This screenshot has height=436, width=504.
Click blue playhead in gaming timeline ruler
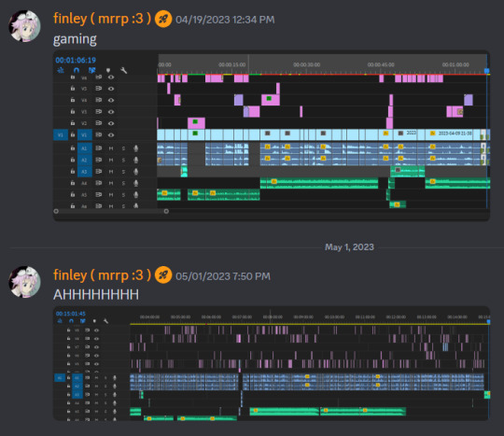click(x=486, y=71)
